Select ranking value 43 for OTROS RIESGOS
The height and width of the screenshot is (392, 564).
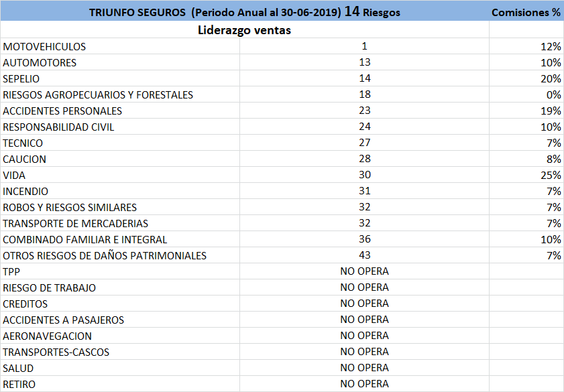(365, 255)
